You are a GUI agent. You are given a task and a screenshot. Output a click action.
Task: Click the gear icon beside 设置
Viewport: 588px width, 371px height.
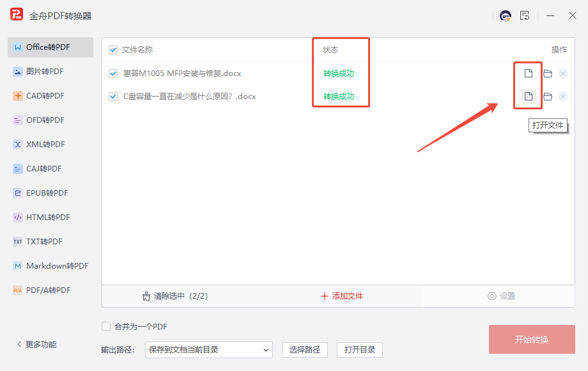click(491, 296)
